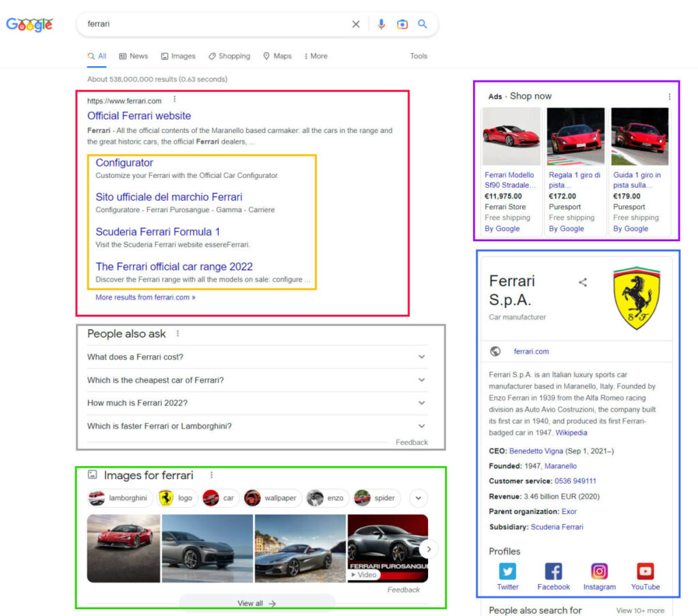Open Ferrari's Facebook profile icon
The height and width of the screenshot is (616, 698).
(x=553, y=571)
